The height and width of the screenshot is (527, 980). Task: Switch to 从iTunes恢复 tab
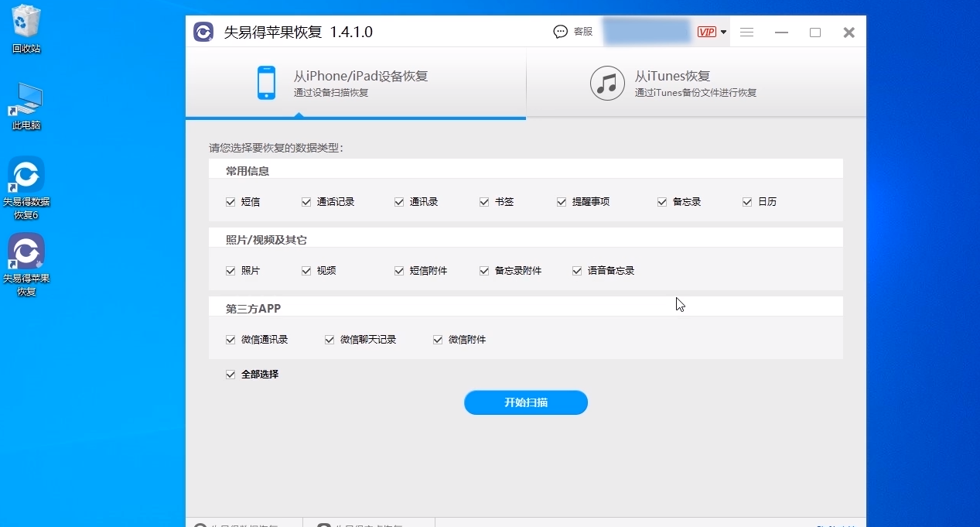pyautogui.click(x=696, y=84)
